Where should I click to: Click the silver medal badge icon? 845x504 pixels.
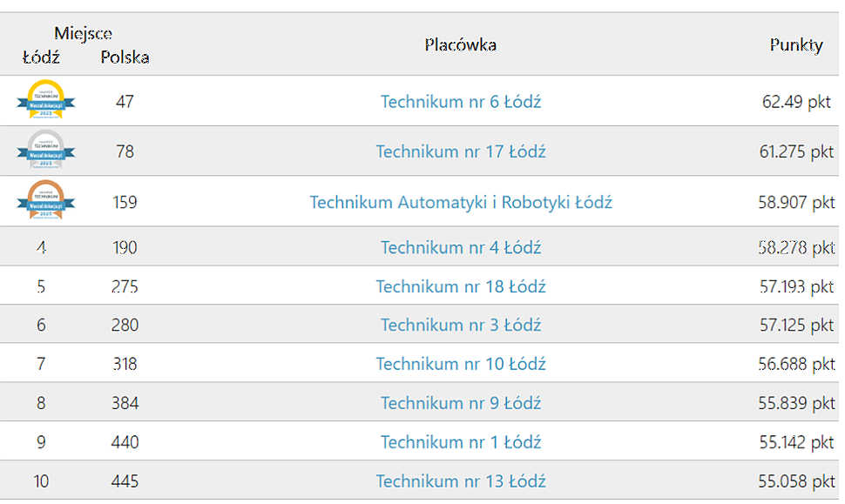pos(45,151)
